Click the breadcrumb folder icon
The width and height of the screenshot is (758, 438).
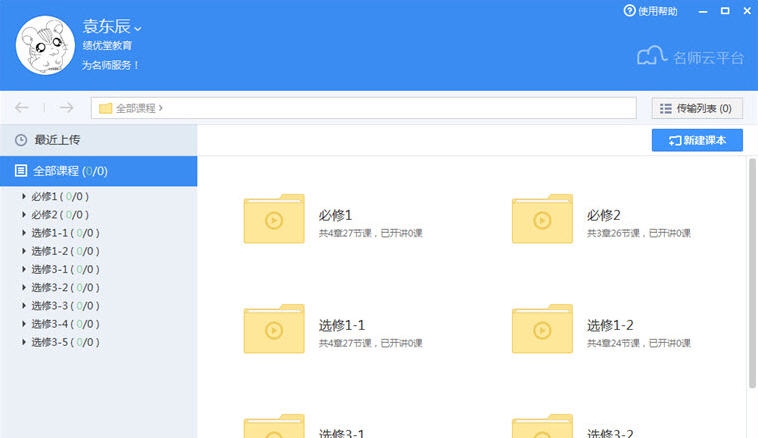tap(105, 108)
